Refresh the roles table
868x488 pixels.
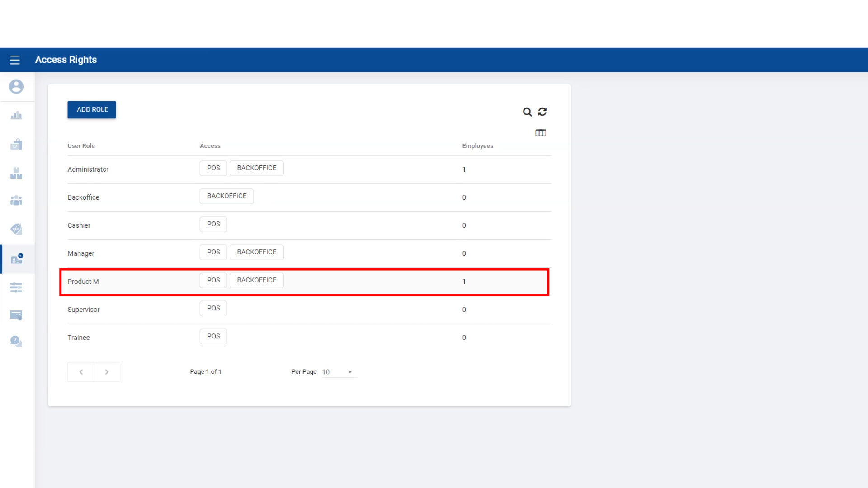click(x=542, y=112)
